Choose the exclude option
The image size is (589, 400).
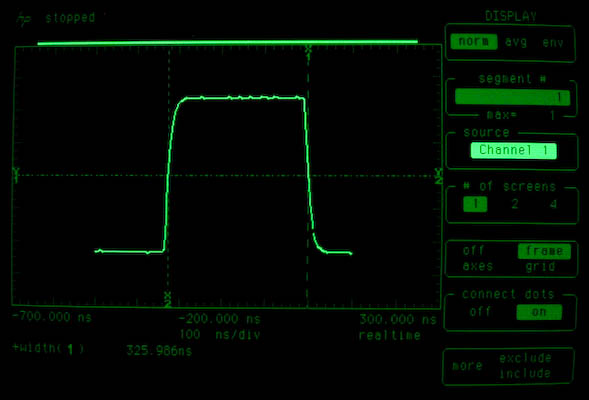[x=525, y=358]
